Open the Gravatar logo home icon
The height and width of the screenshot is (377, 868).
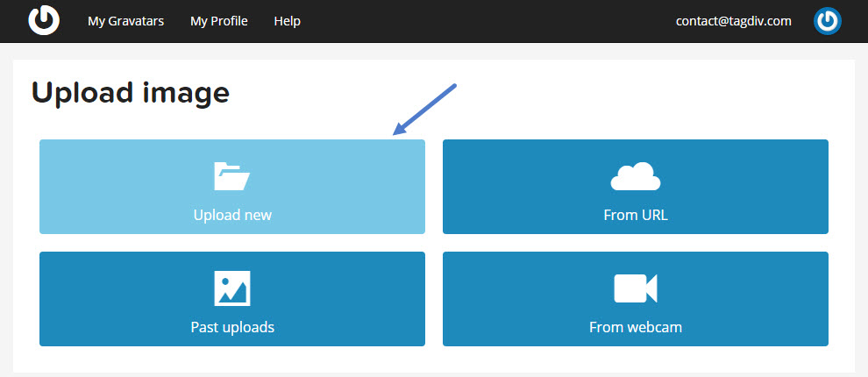click(44, 21)
